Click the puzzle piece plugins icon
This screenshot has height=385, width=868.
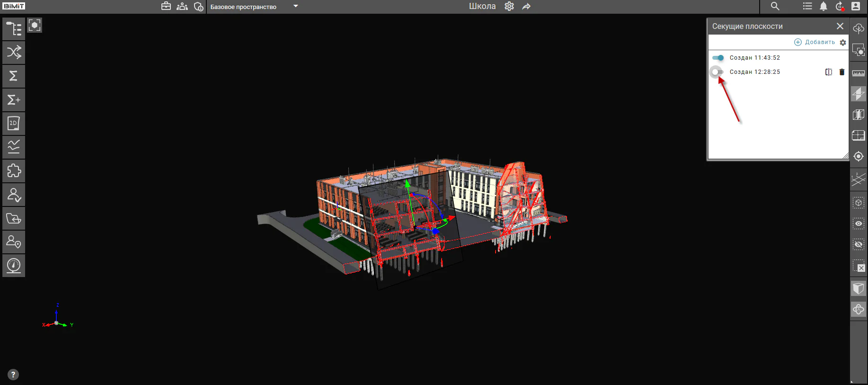click(x=14, y=171)
